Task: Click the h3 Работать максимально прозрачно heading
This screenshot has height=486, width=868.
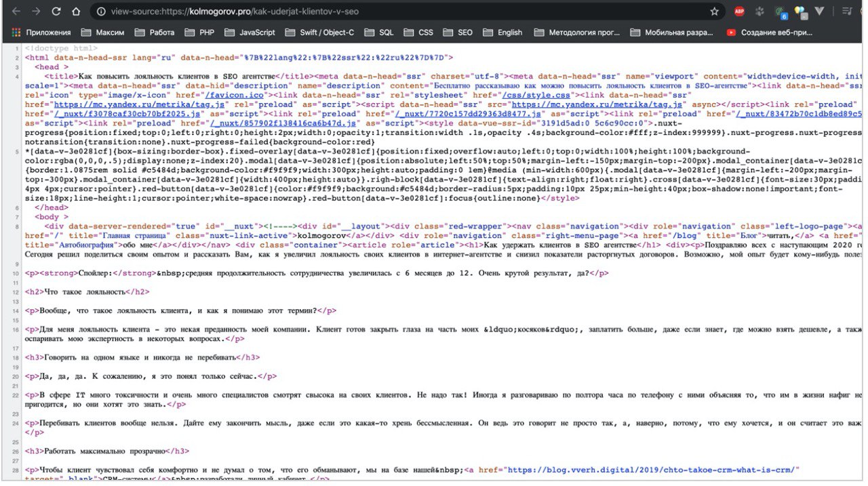Action: click(x=106, y=451)
